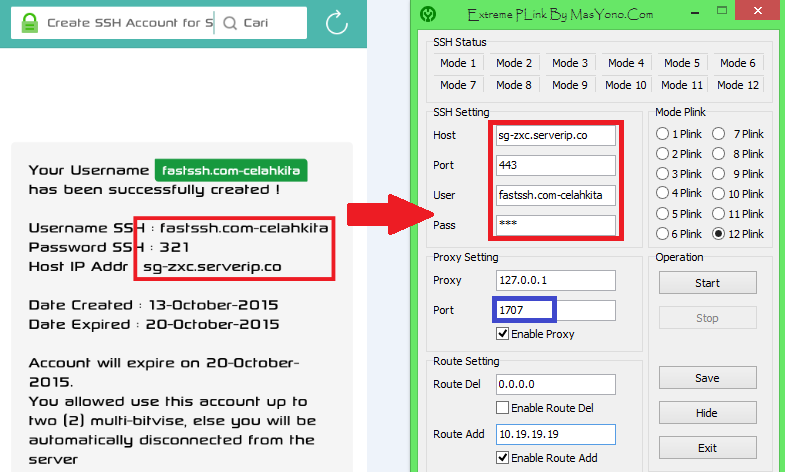Image resolution: width=785 pixels, height=472 pixels.
Task: Click the Mode 10 status indicator
Action: pos(626,85)
